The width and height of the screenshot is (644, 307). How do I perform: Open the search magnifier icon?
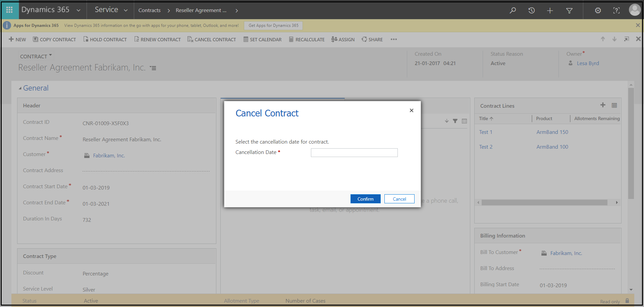(x=513, y=10)
